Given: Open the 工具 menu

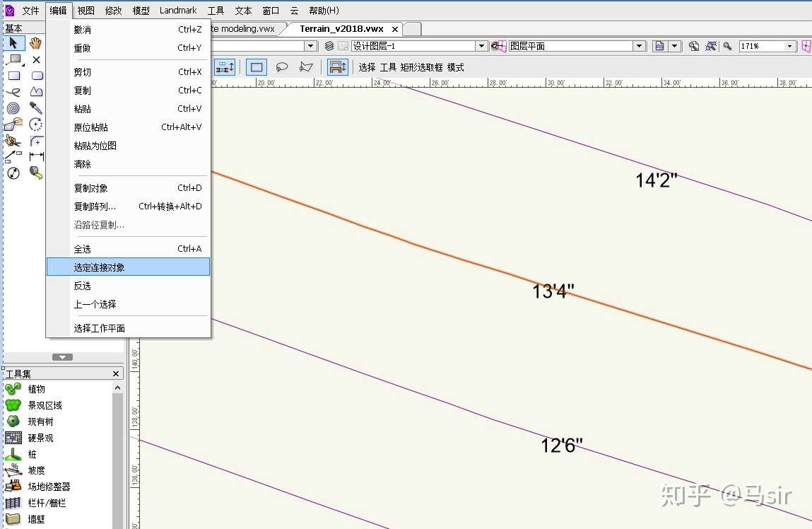Looking at the screenshot, I should [x=216, y=11].
